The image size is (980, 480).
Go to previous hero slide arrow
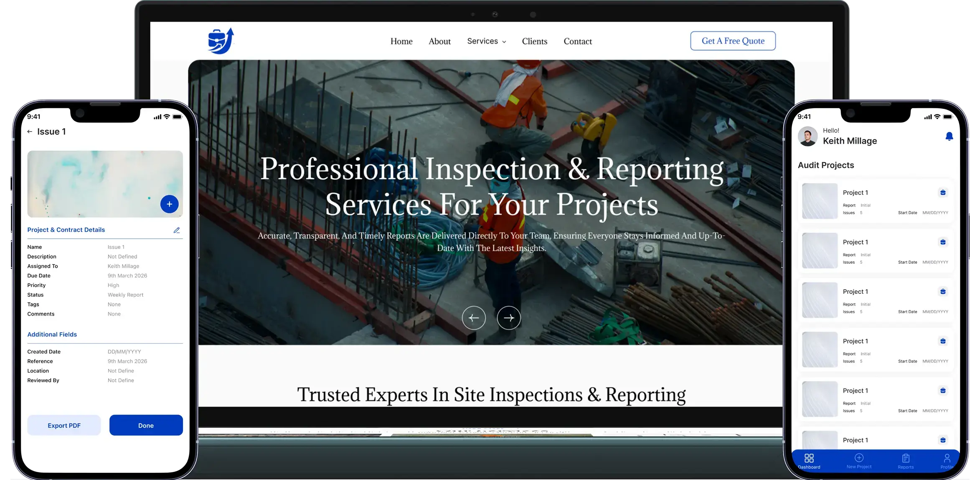[474, 318]
